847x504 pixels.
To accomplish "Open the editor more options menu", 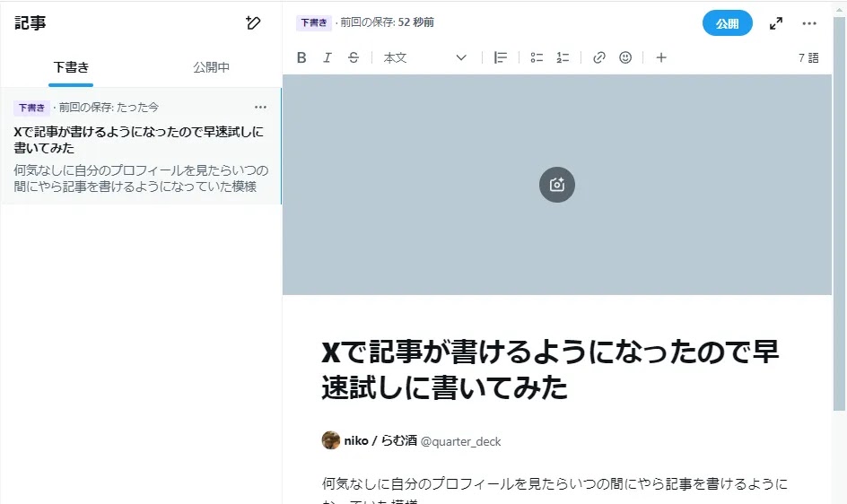I will pyautogui.click(x=809, y=23).
